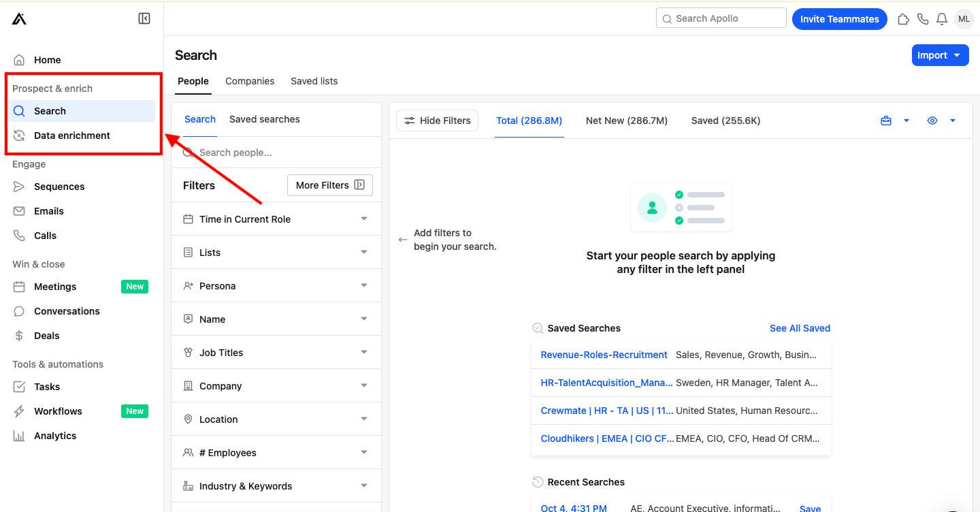The image size is (980, 512).
Task: Select Search under Prospect & enrich
Action: pyautogui.click(x=82, y=111)
